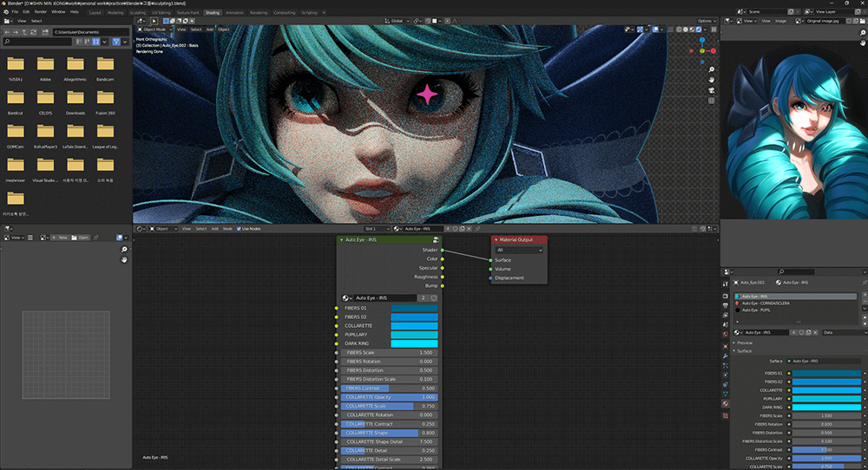Expand the Preview panel in material properties
The height and width of the screenshot is (470, 868).
[744, 343]
